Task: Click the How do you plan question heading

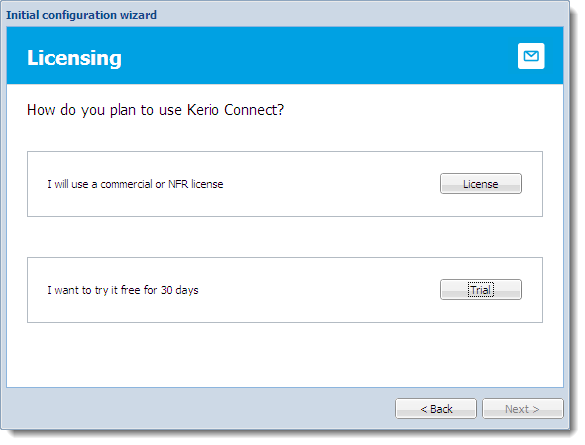Action: click(155, 110)
